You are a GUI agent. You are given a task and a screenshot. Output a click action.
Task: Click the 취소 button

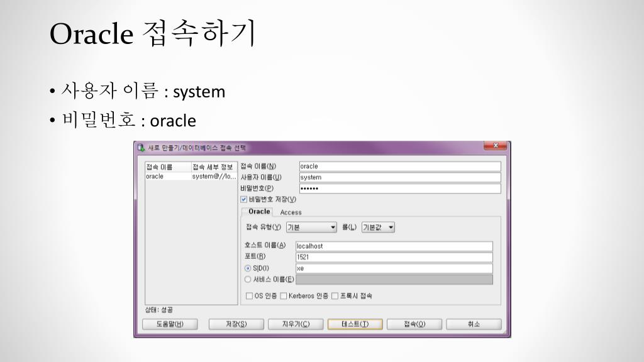point(474,324)
